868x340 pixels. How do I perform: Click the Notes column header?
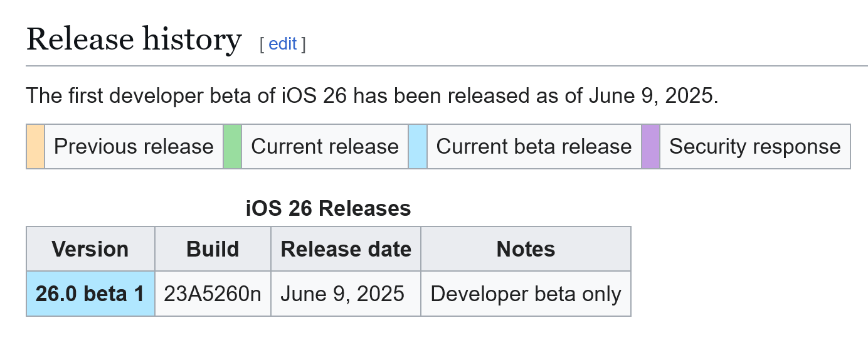[526, 249]
